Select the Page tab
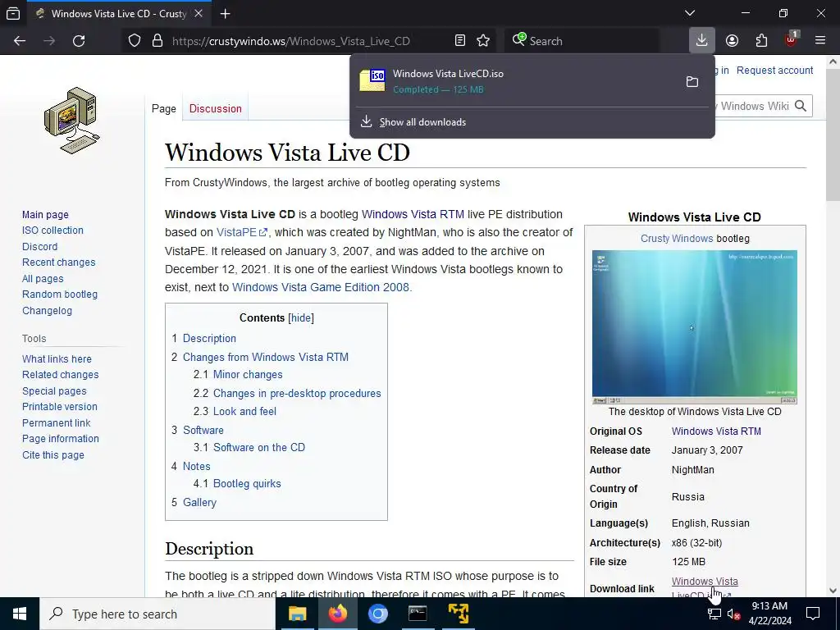 click(x=164, y=109)
